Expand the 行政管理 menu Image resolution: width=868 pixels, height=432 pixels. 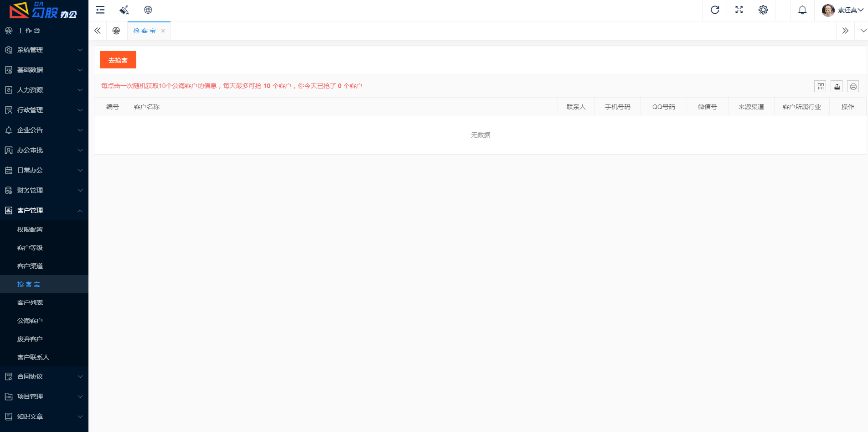point(44,110)
